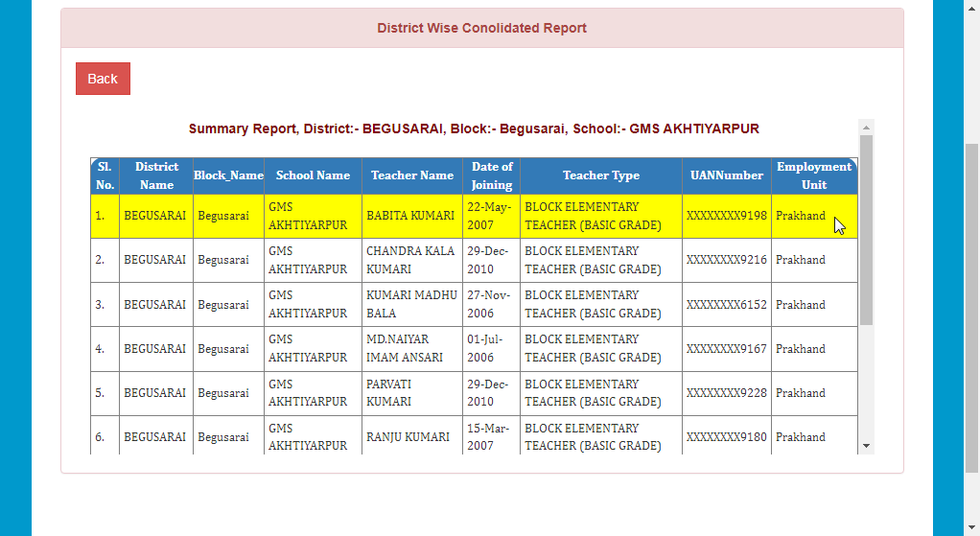Click the Date of Joining column header
The width and height of the screenshot is (980, 536).
pos(491,175)
